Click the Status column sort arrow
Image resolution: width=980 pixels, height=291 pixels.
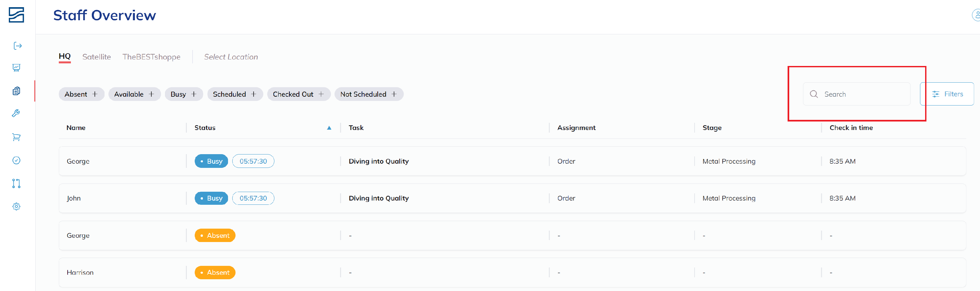pos(329,128)
